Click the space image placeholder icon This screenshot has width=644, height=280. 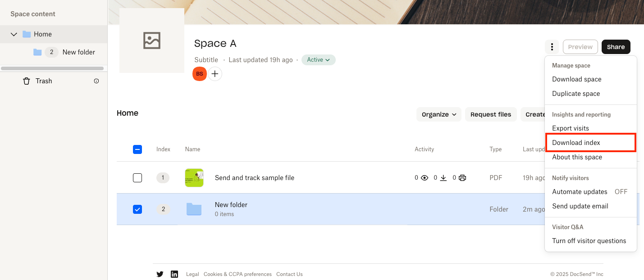click(x=152, y=41)
